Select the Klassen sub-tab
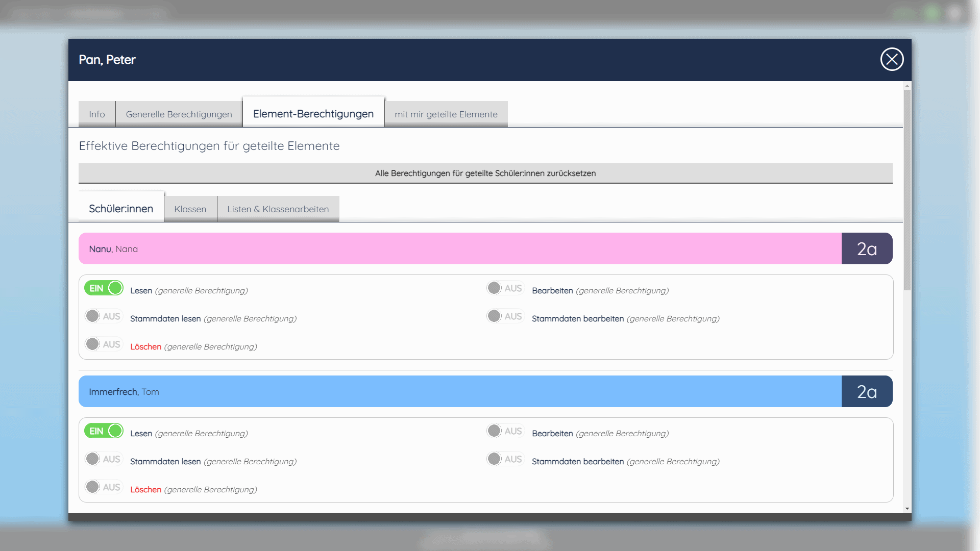Viewport: 980px width, 551px height. click(x=190, y=209)
